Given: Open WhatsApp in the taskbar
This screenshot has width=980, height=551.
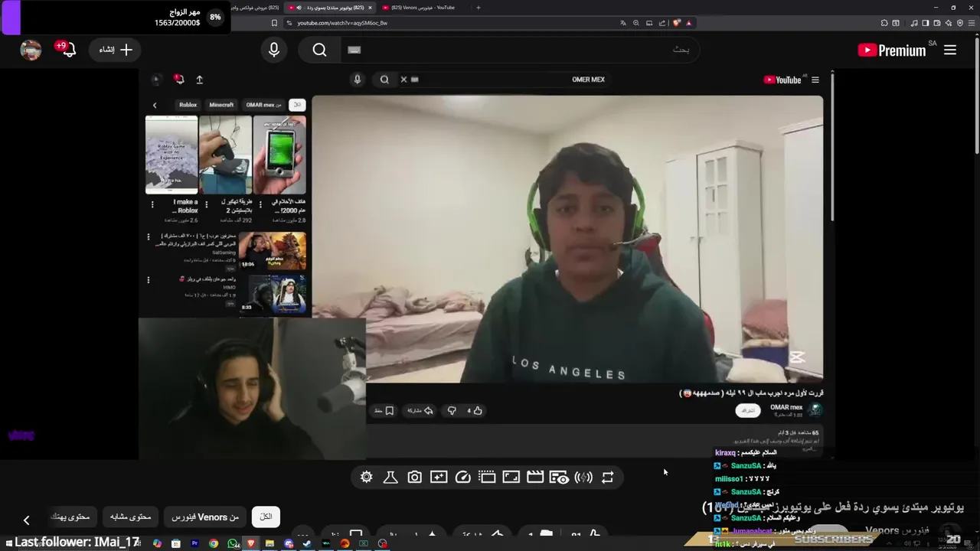Looking at the screenshot, I should [232, 543].
